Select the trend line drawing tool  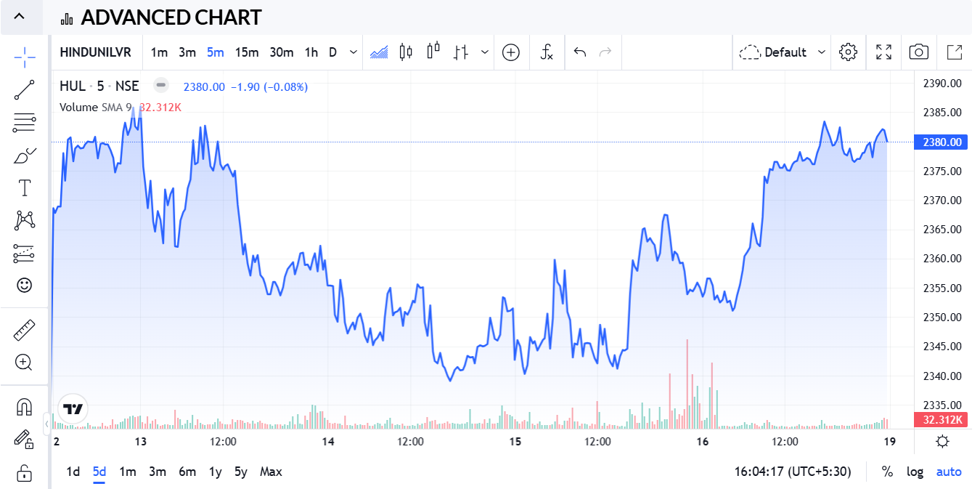tap(24, 90)
